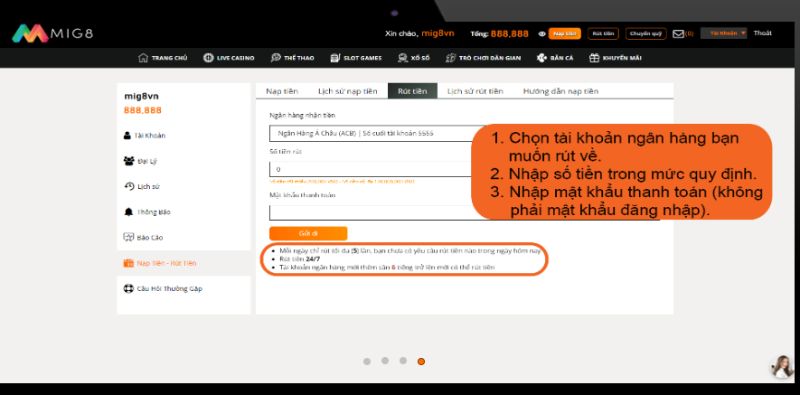Open the Tài khoản dropdown in header
800x395 pixels.
pos(723,33)
